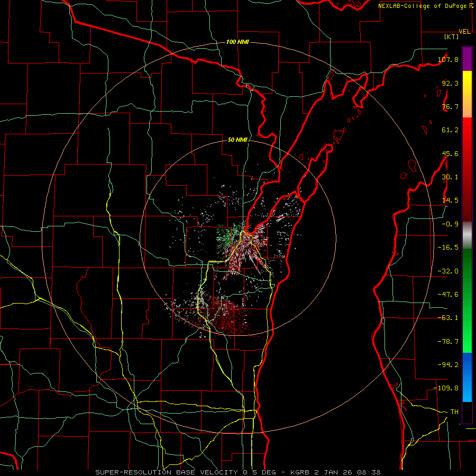This screenshot has width=476, height=476.
Task: Click the TH label on the legend
Action: coord(454,412)
